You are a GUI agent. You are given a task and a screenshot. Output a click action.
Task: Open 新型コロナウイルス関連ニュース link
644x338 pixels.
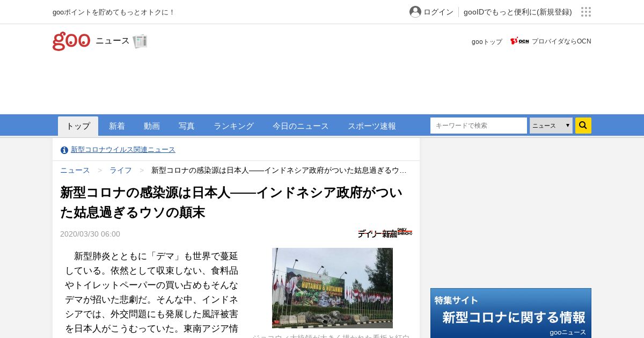[123, 150]
